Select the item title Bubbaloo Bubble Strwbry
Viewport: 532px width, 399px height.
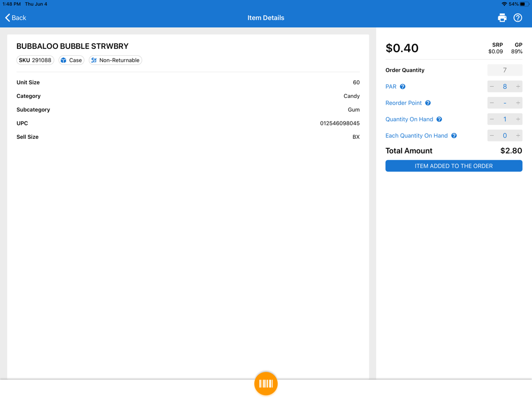click(72, 46)
